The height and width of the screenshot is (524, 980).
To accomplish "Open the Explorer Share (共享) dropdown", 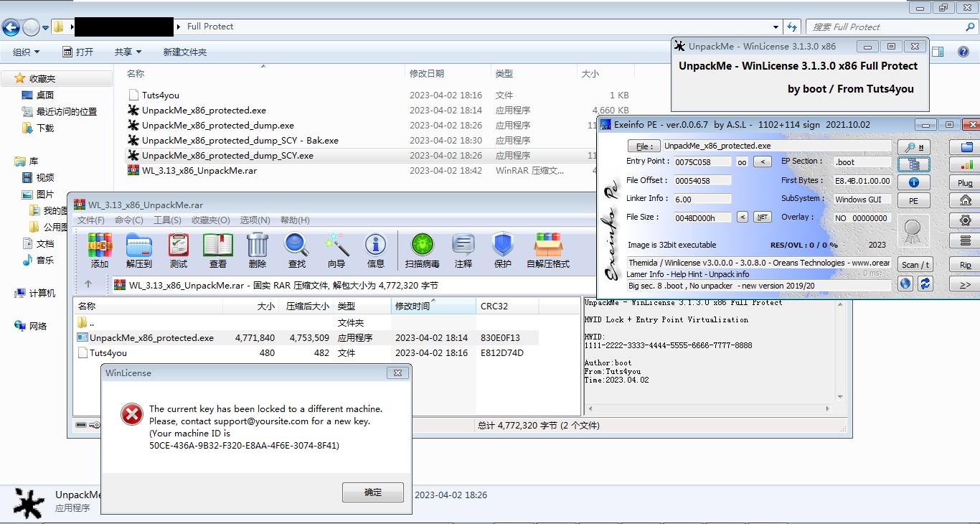I will (x=128, y=52).
